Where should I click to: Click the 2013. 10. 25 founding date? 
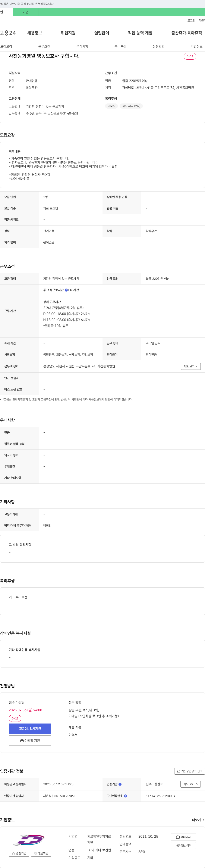148,836
